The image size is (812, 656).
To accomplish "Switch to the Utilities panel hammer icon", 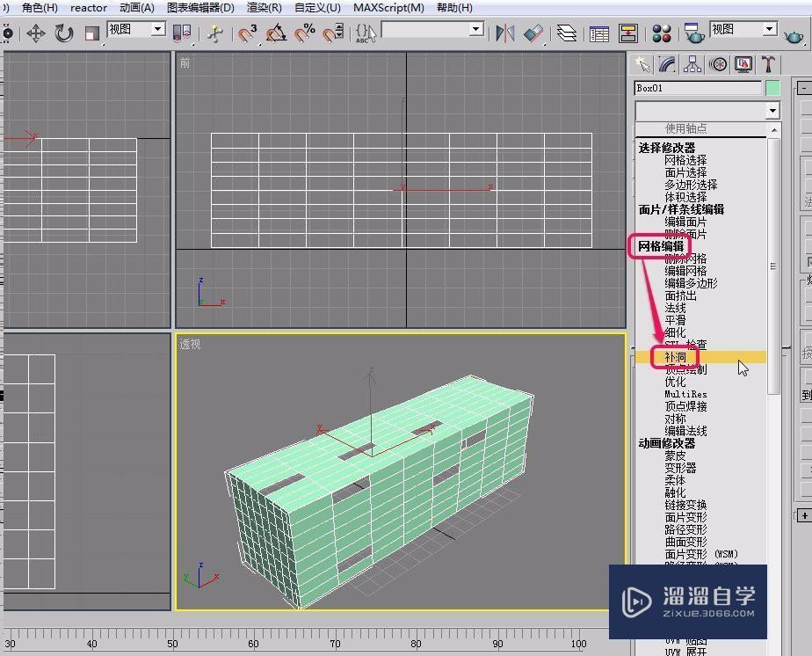I will click(768, 63).
